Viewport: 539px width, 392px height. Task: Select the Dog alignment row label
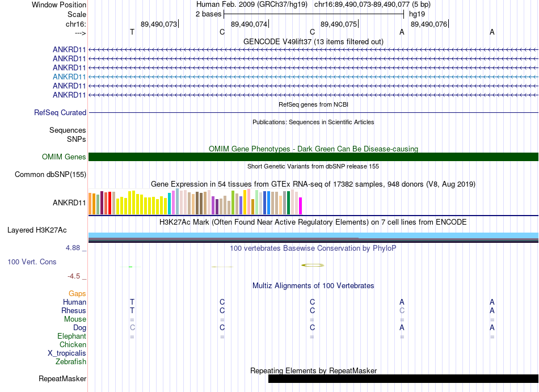pyautogui.click(x=79, y=328)
